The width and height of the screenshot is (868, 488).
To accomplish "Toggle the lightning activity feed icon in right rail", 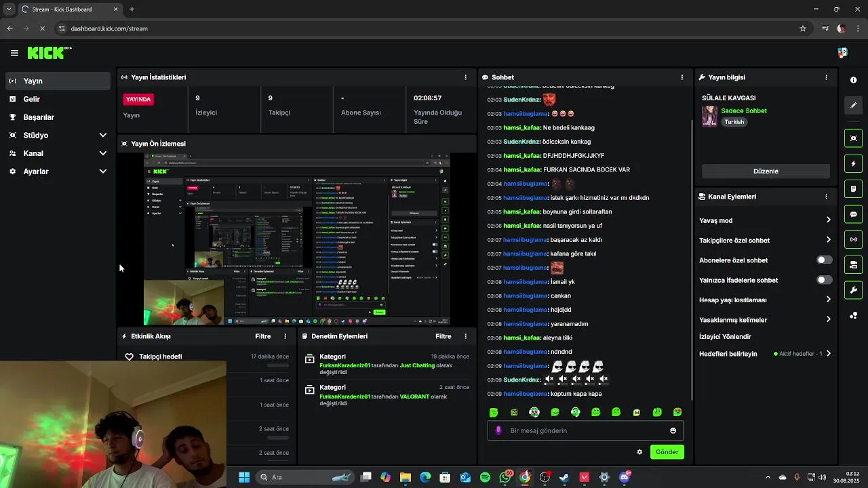I will click(x=853, y=163).
